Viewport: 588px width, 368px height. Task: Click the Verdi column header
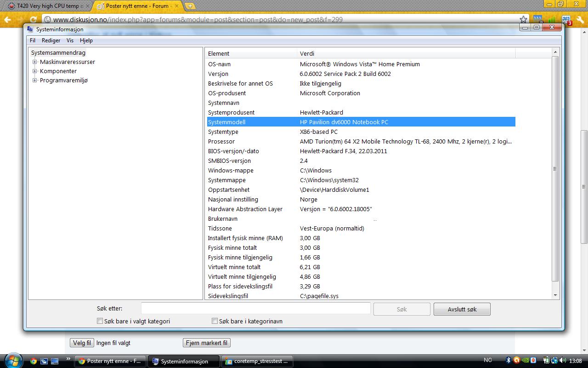click(x=406, y=53)
